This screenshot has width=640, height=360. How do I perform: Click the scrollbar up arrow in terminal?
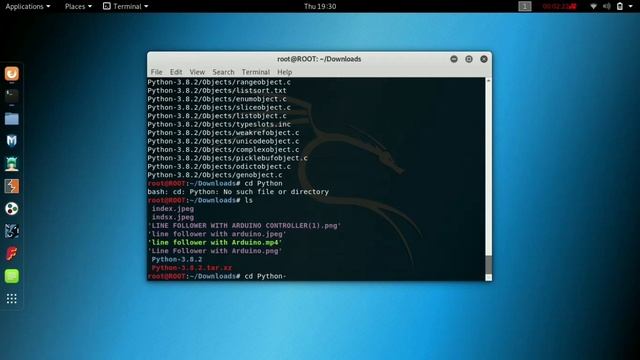tap(489, 81)
